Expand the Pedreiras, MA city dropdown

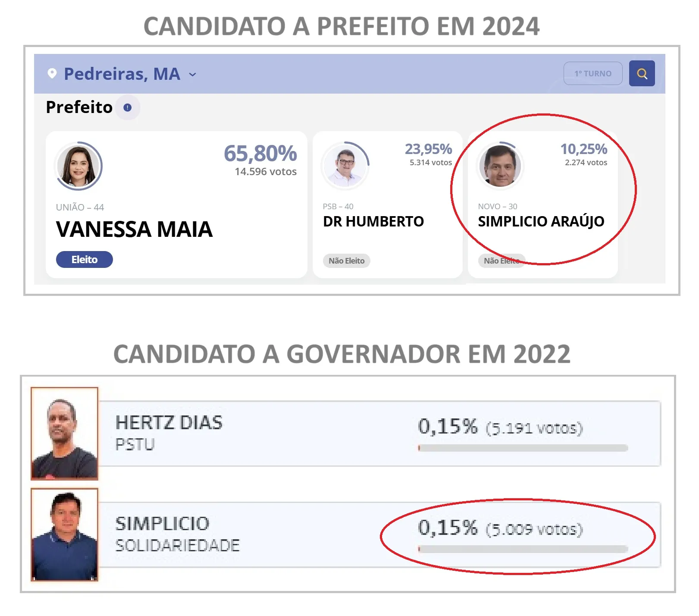193,75
